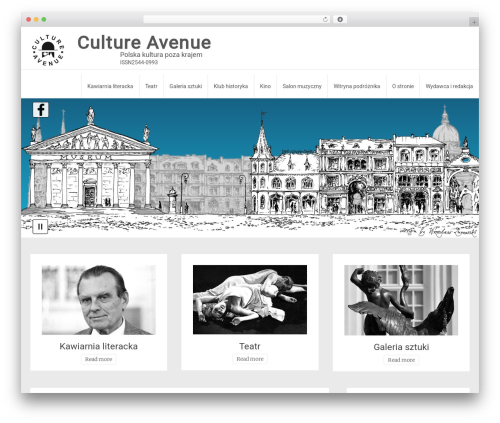Open Salon muzyczny in the navigation
The width and height of the screenshot is (500, 423).
(x=302, y=86)
